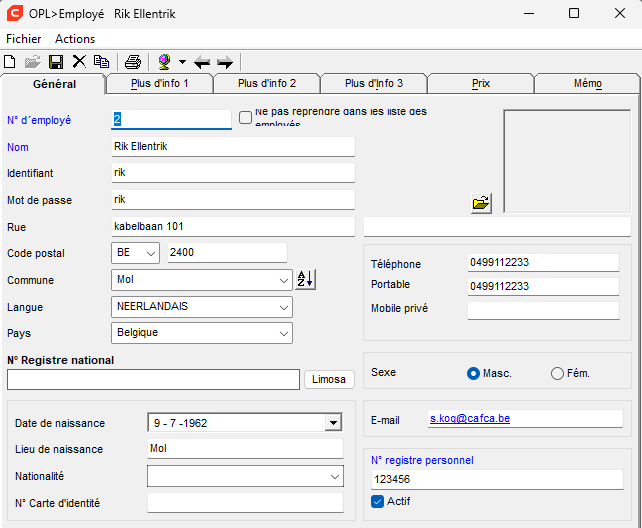This screenshot has width=642, height=528.
Task: Open the Fichier menu
Action: [24, 39]
